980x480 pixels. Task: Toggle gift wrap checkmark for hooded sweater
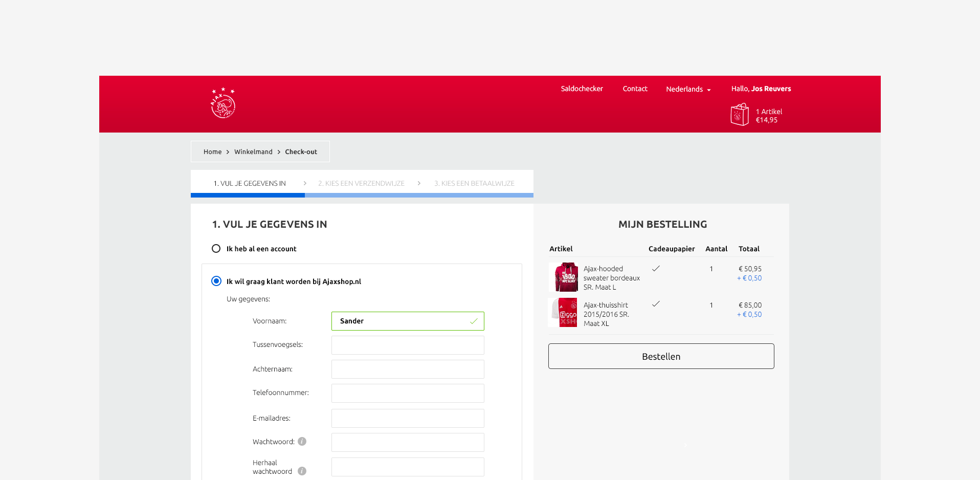656,269
